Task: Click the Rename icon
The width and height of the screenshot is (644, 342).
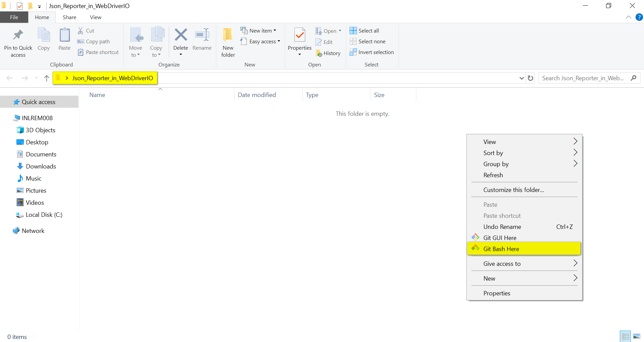Action: click(x=202, y=35)
